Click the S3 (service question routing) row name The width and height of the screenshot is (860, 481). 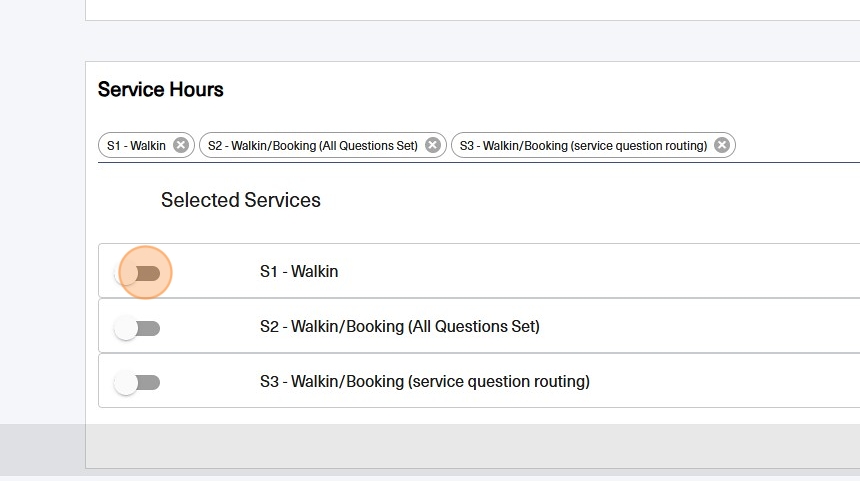click(424, 381)
